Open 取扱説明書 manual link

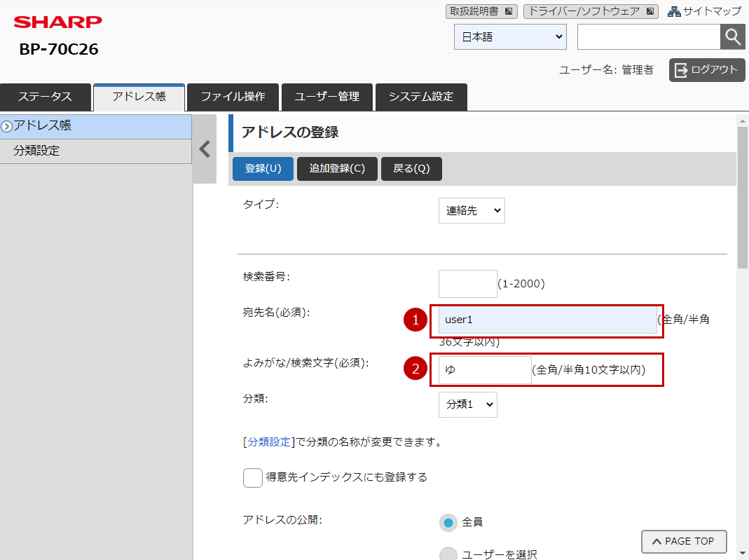point(481,11)
